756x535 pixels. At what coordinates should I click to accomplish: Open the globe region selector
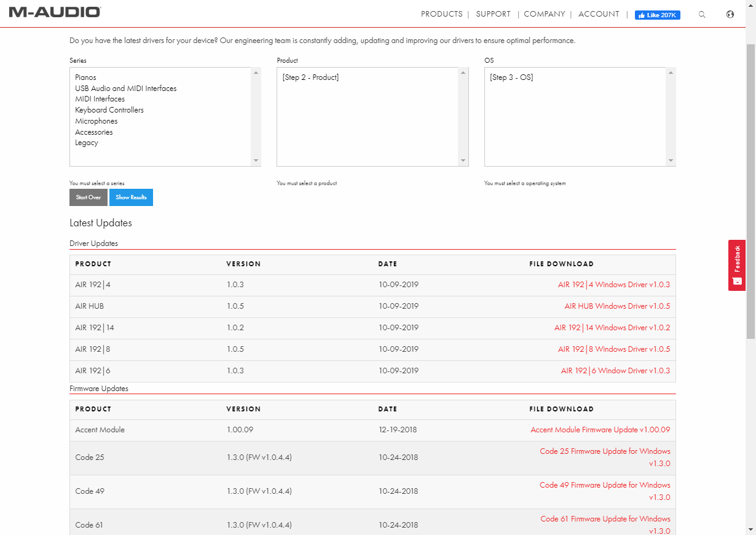coord(730,15)
